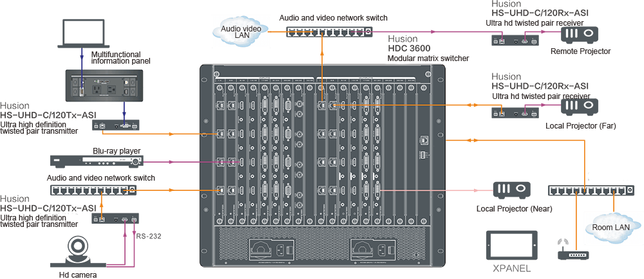Click the network switch connected to Room LAN
Image resolution: width=644 pixels, height=279 pixels.
point(591,190)
